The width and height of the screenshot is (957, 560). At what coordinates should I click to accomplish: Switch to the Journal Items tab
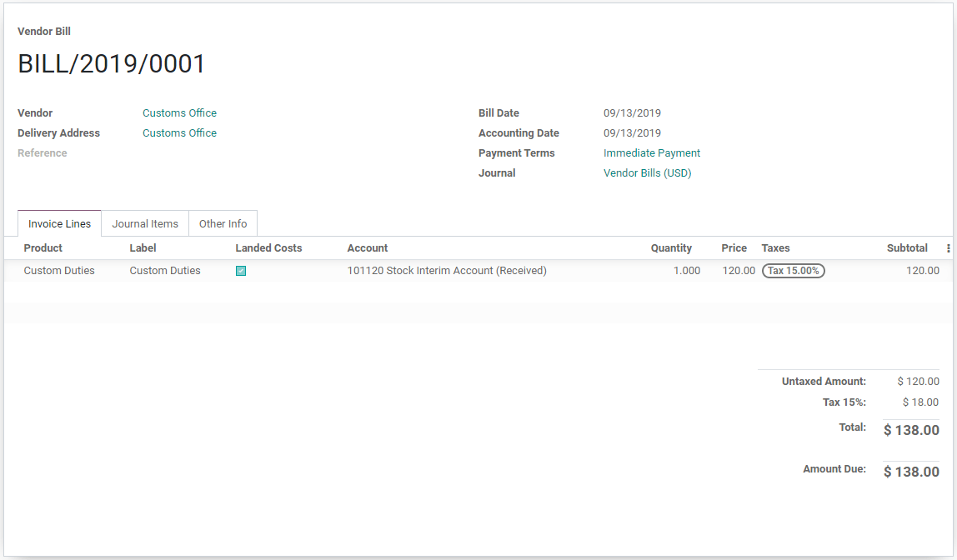[x=145, y=223]
